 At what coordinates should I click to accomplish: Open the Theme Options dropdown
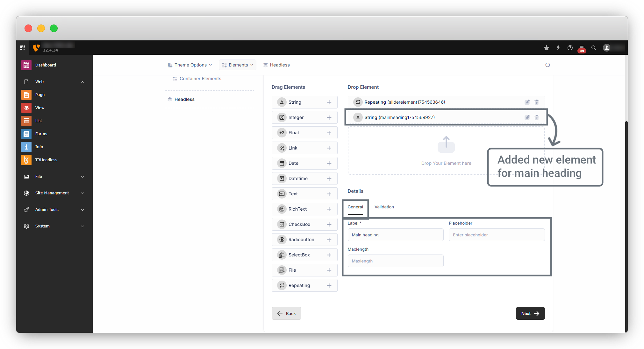pos(190,65)
